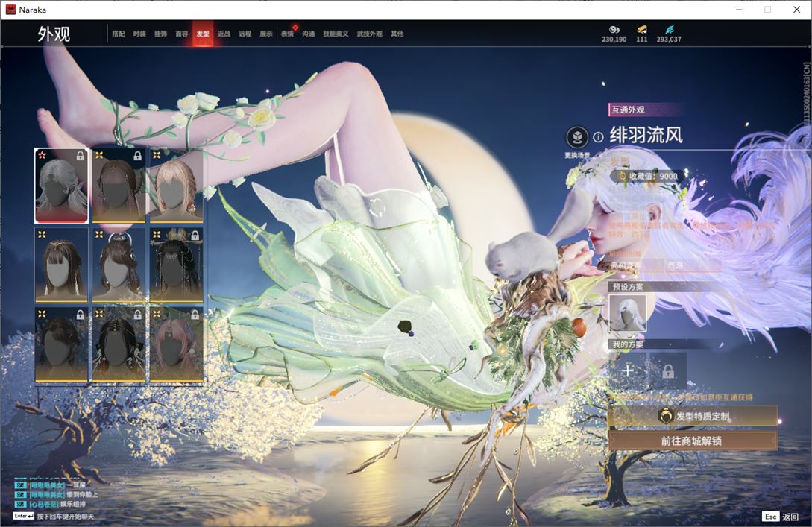Screen dimensions: 812x527
Task: Select the active 发型 tab
Action: click(x=203, y=34)
